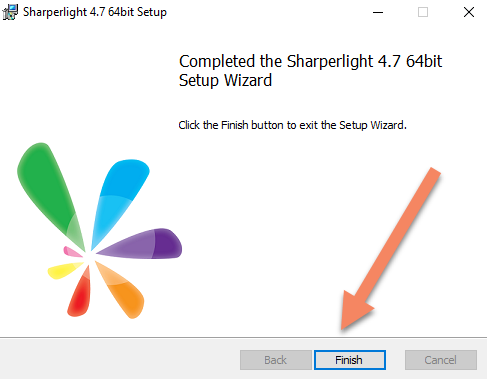The width and height of the screenshot is (487, 379).
Task: Click the greyed-out Back button
Action: (x=276, y=360)
